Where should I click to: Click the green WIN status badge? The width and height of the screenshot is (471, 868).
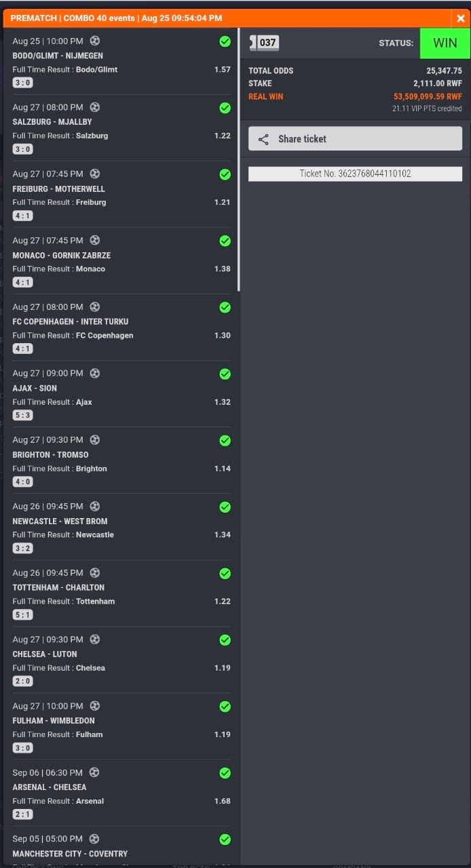445,43
